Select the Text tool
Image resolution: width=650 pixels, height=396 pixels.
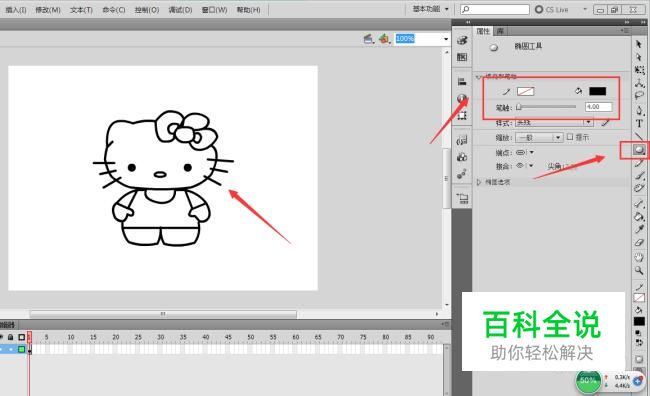click(x=639, y=124)
